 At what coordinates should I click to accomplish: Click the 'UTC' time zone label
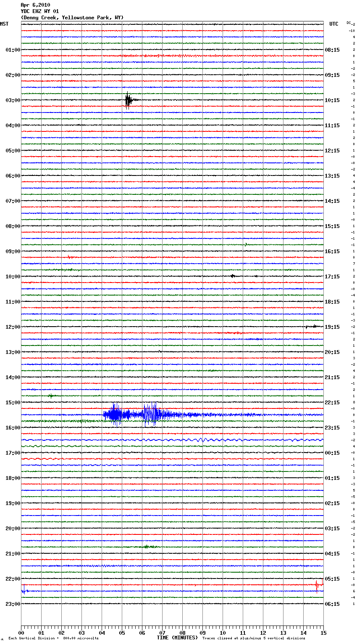[x=334, y=24]
